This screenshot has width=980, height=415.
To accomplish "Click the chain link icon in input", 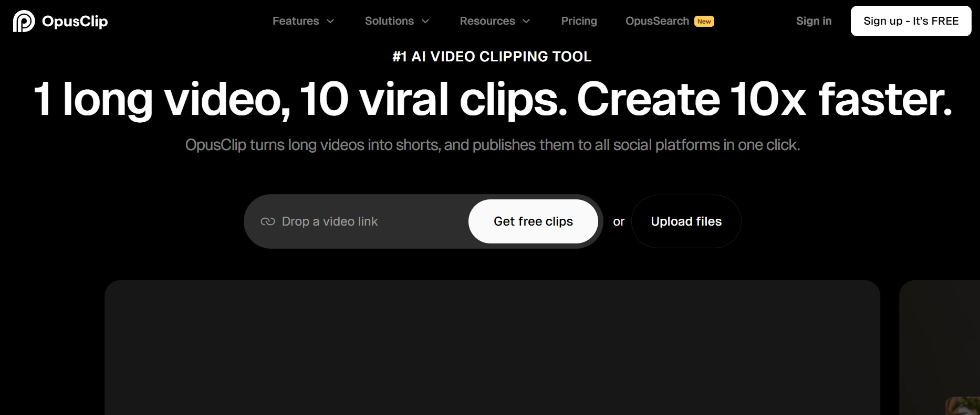I will pos(268,221).
